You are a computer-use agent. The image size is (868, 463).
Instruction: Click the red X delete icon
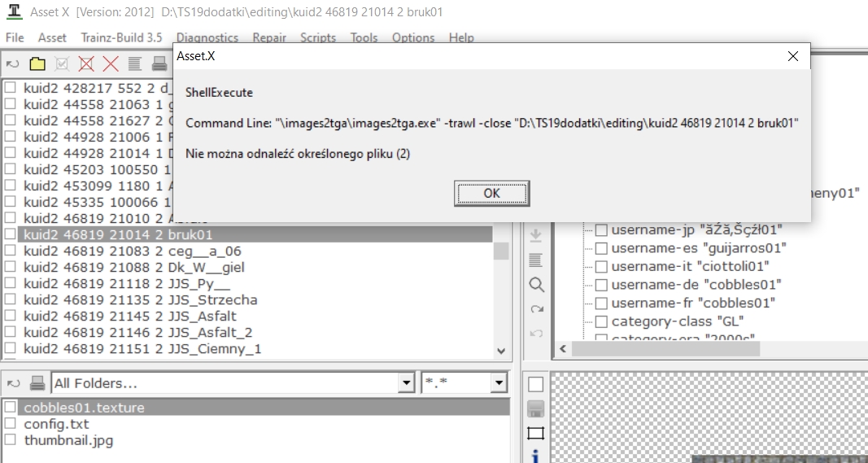pyautogui.click(x=111, y=63)
